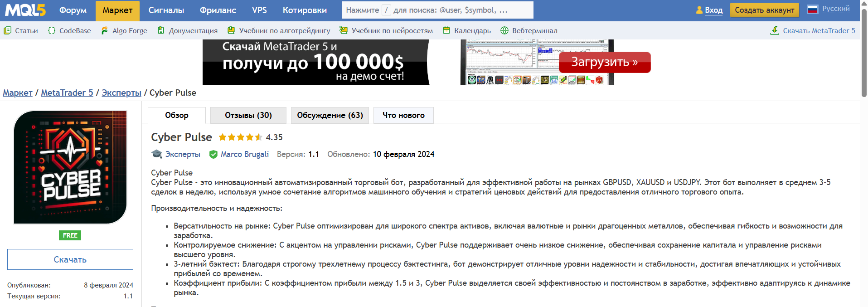The height and width of the screenshot is (307, 868).
Task: Open the MetaTrader 5 breadcrumb link
Action: coord(67,93)
